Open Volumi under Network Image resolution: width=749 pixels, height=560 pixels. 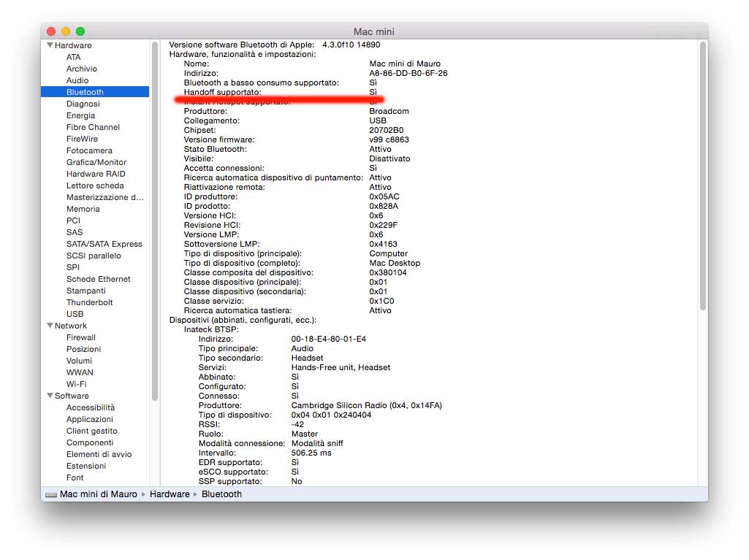click(79, 361)
